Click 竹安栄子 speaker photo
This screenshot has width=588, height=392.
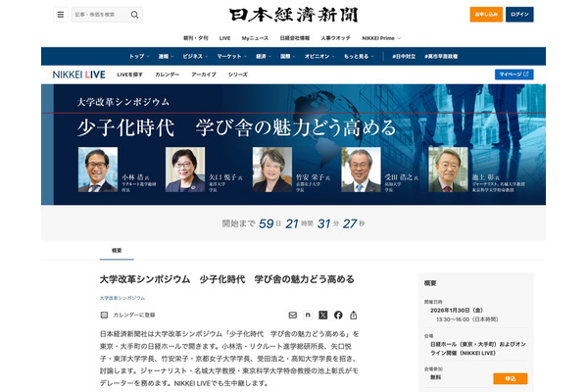tap(272, 170)
